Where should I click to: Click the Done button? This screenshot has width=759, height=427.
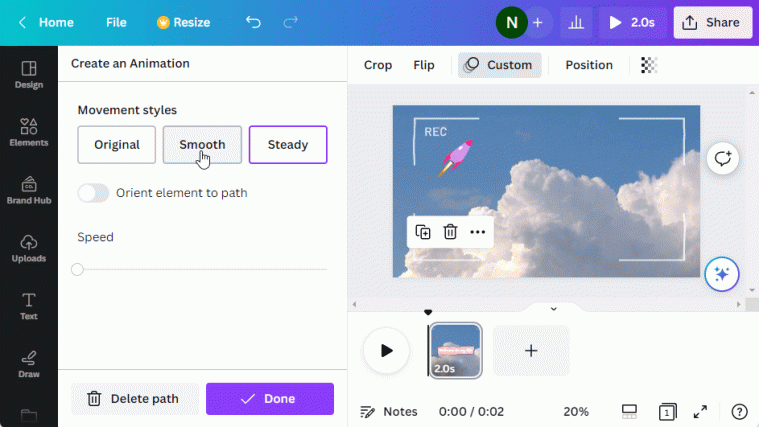click(x=270, y=399)
